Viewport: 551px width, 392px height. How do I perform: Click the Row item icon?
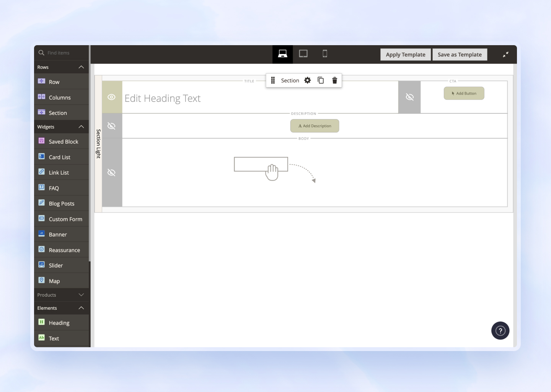tap(42, 81)
